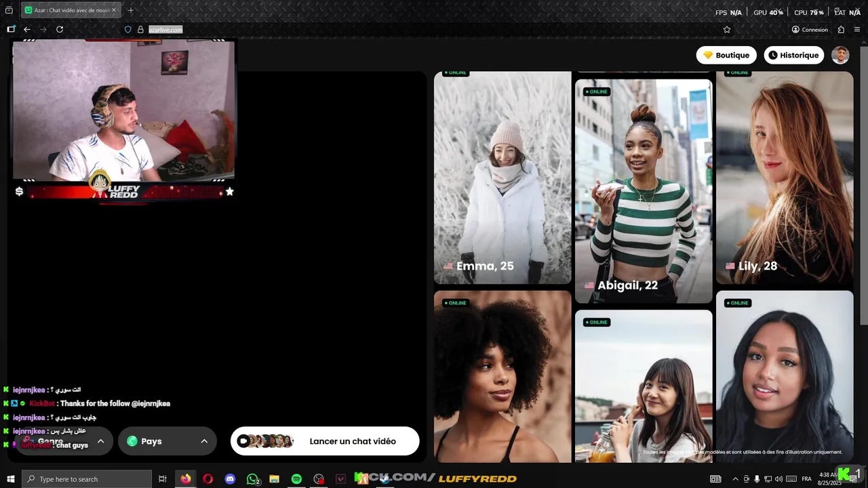Open the Boutique shop button

[726, 55]
